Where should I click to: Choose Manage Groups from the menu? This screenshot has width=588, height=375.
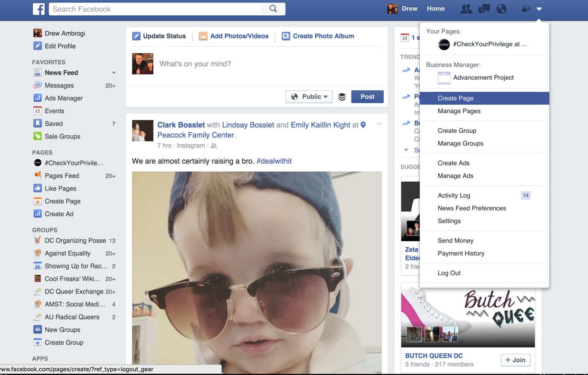[461, 143]
